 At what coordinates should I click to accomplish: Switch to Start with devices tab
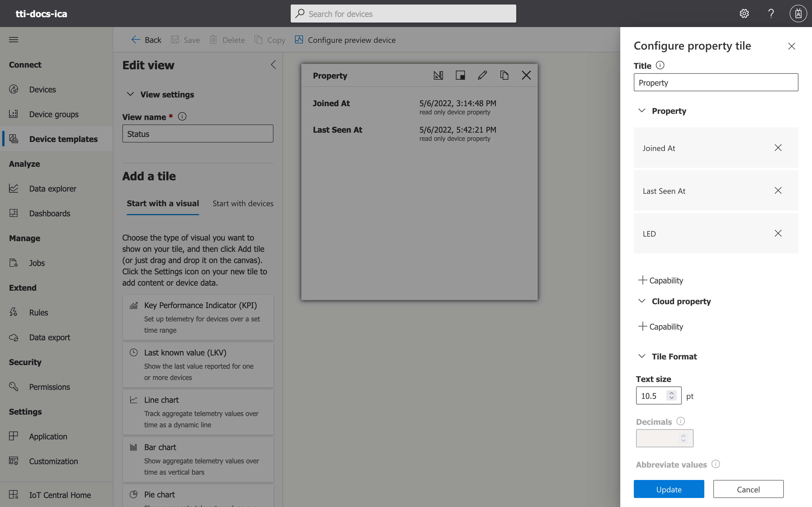242,204
